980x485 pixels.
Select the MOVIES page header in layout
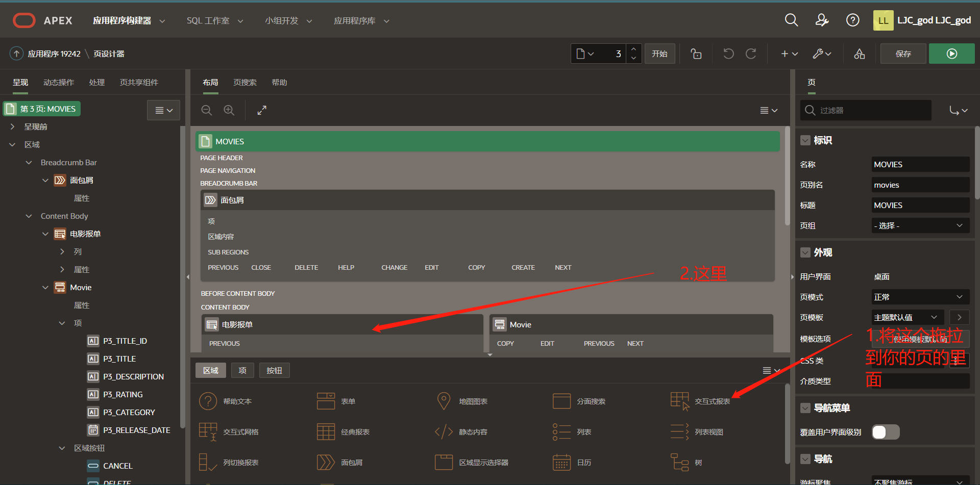487,141
